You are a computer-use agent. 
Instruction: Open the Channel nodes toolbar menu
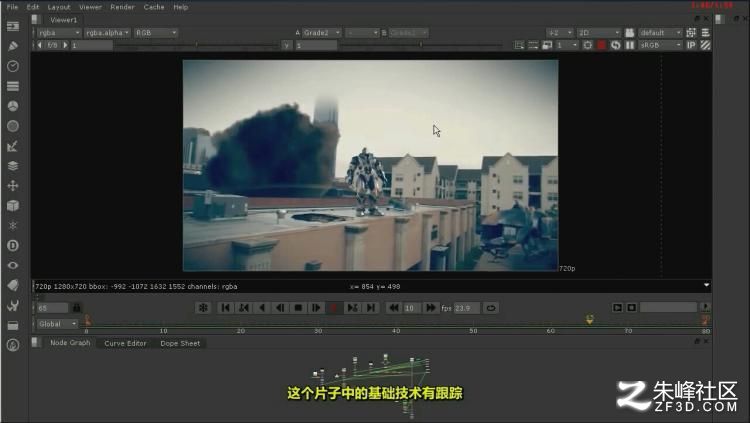coord(13,86)
